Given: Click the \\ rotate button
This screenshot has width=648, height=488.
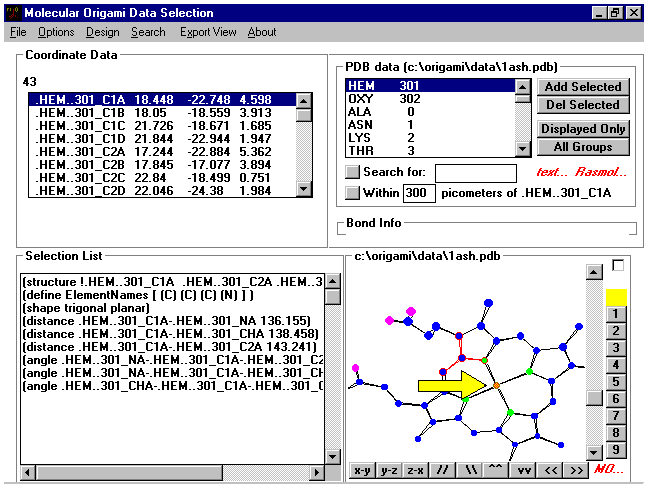Looking at the screenshot, I should 470,469.
